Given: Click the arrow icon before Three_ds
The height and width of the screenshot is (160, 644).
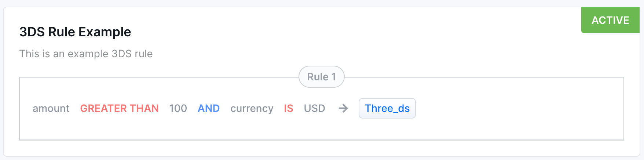Looking at the screenshot, I should pos(343,108).
